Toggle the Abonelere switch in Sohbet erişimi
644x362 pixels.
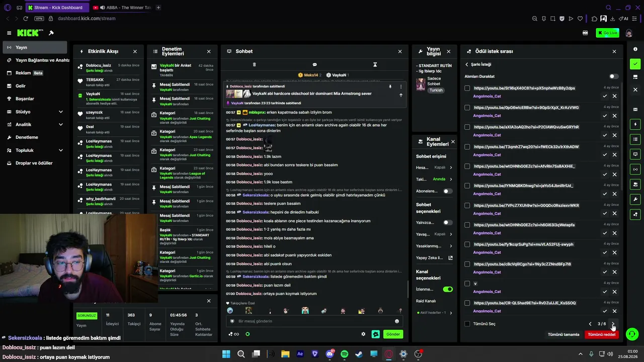tap(447, 191)
